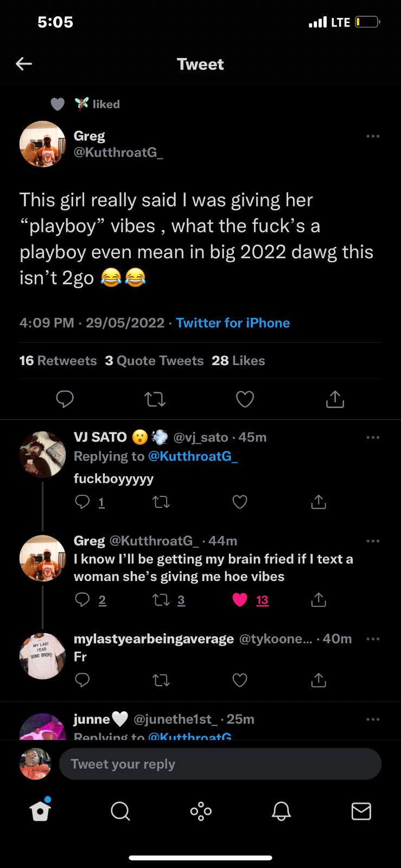Unlike Greg's reply with 13 likes
This screenshot has height=868, width=401.
pyautogui.click(x=240, y=600)
